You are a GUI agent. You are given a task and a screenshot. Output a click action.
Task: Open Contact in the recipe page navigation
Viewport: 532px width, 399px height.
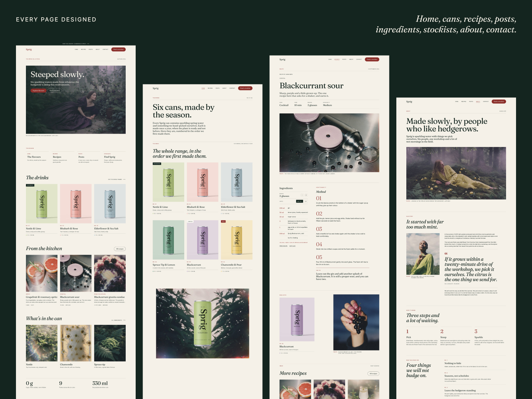click(x=359, y=60)
